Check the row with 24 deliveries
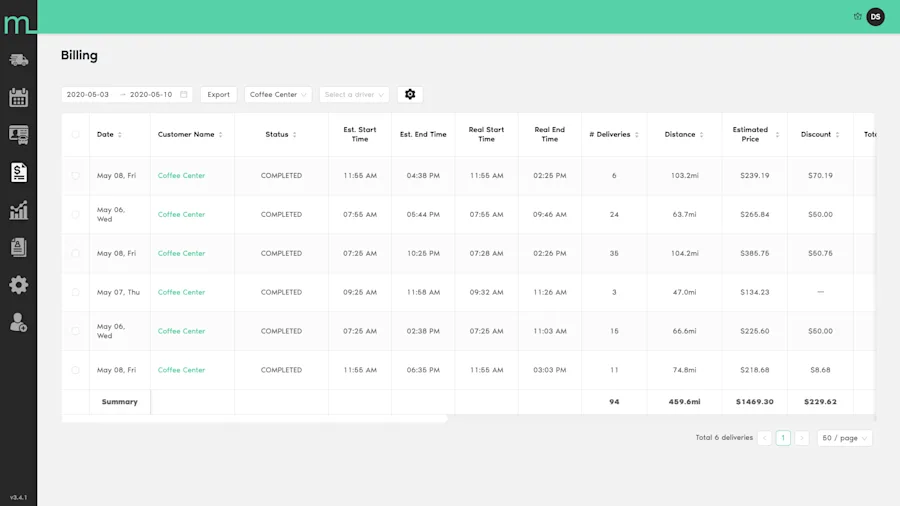Image resolution: width=900 pixels, height=506 pixels. pyautogui.click(x=75, y=215)
